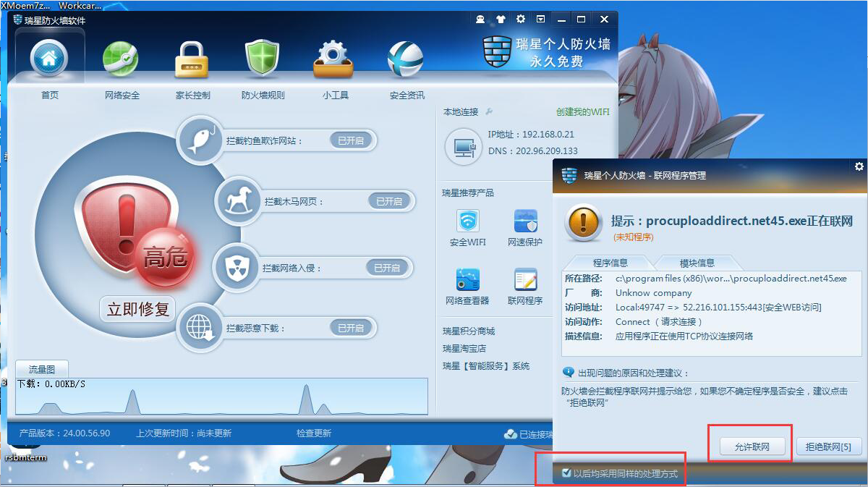Image resolution: width=868 pixels, height=487 pixels.
Task: Switch to 模块信息 tab
Action: click(697, 263)
